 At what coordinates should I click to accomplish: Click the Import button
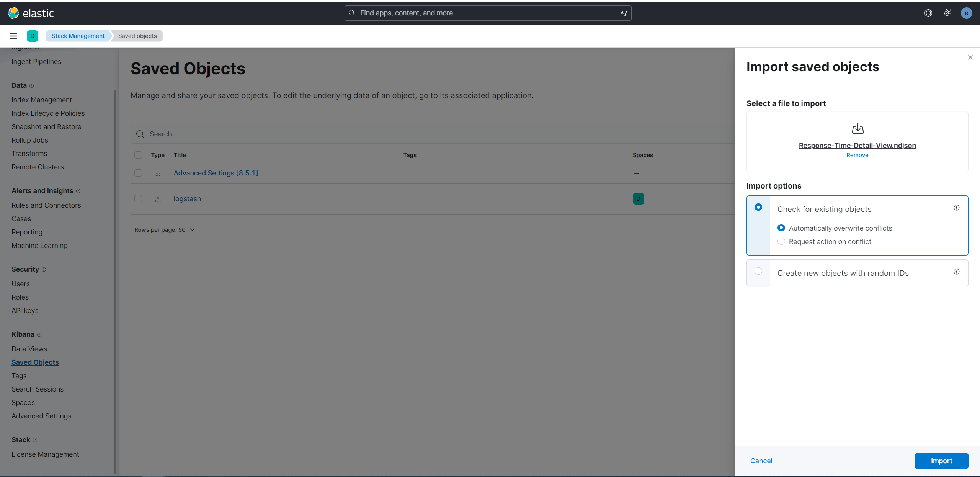[x=941, y=461]
